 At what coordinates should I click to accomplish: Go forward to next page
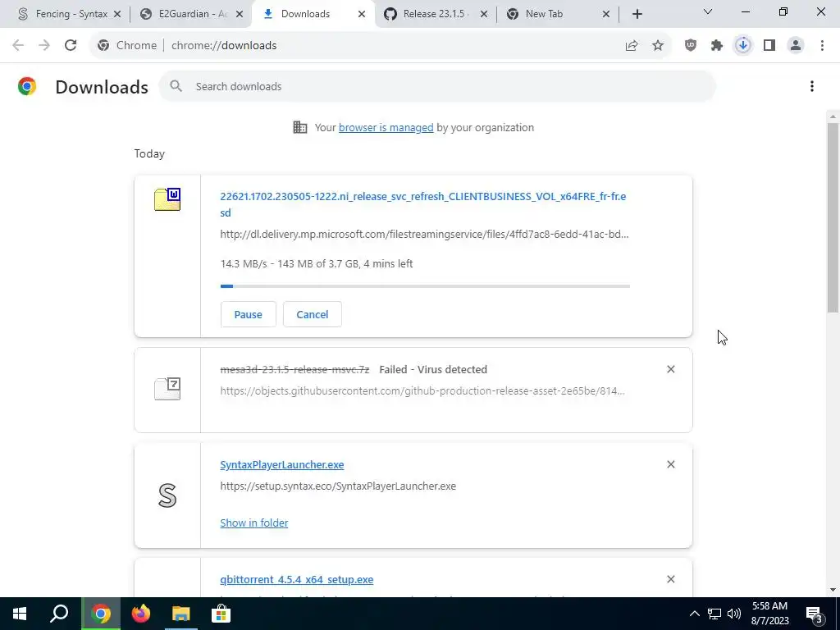[x=44, y=46]
